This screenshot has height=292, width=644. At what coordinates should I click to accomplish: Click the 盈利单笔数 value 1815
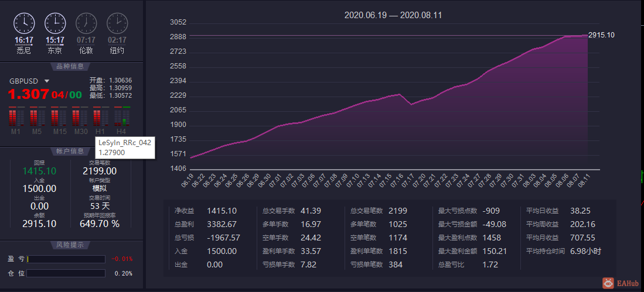(x=398, y=251)
